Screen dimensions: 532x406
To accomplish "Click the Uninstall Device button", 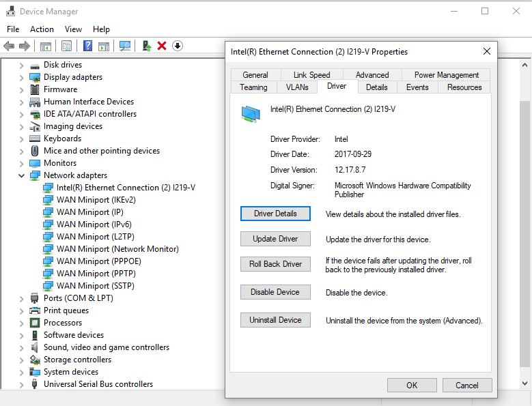I will [x=275, y=320].
